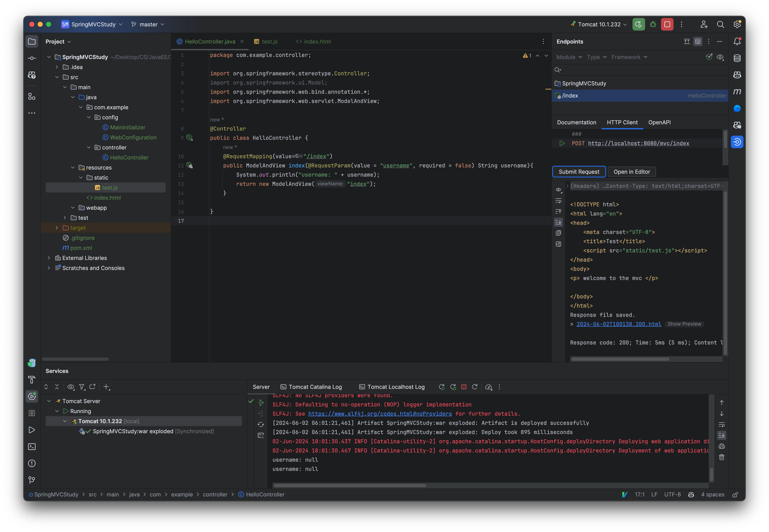This screenshot has height=532, width=769.
Task: Open Code With Me icon in title bar
Action: tap(704, 24)
